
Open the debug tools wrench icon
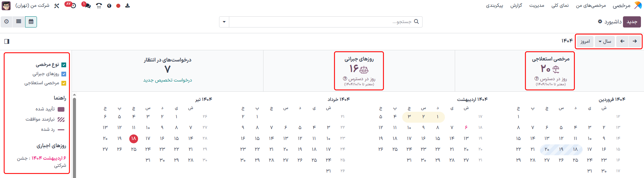tap(57, 6)
